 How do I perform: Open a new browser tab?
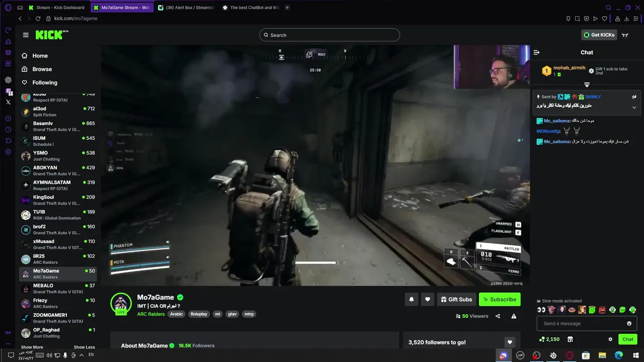(x=287, y=8)
